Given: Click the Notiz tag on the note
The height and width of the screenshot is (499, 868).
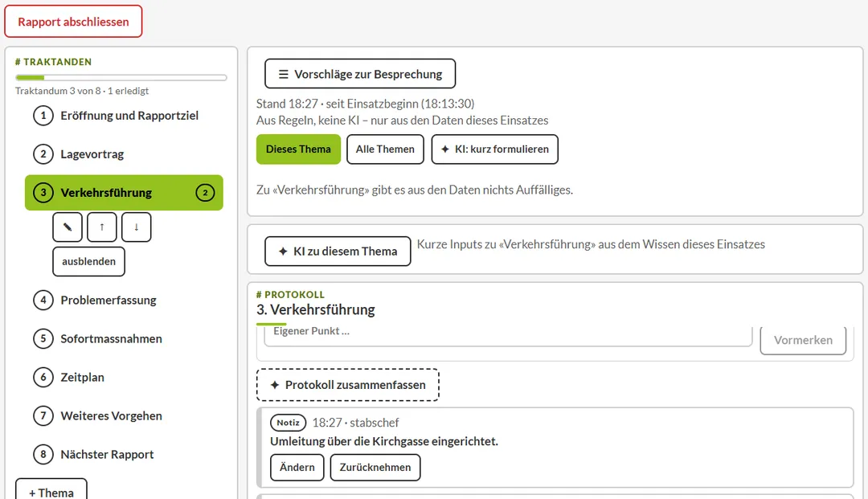Looking at the screenshot, I should pyautogui.click(x=288, y=423).
